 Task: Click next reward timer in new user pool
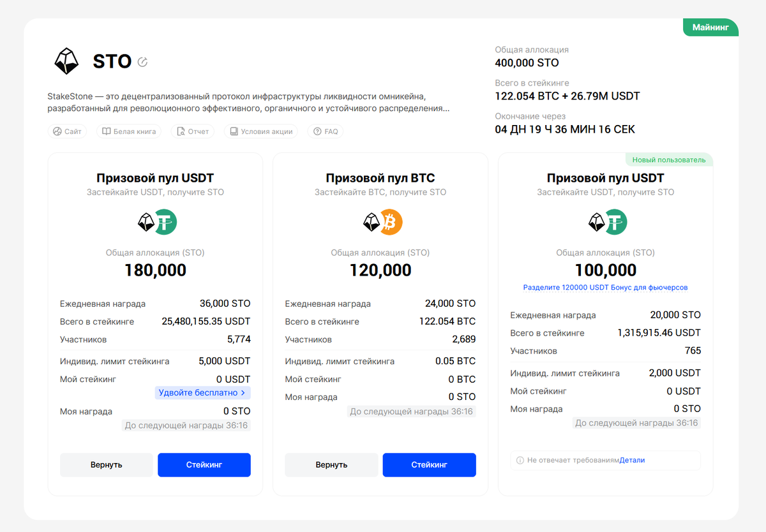[636, 423]
